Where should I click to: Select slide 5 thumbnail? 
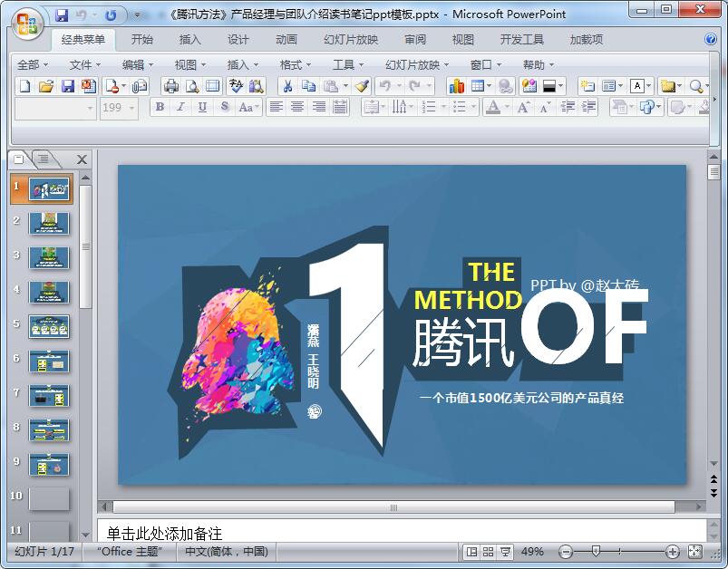49,326
